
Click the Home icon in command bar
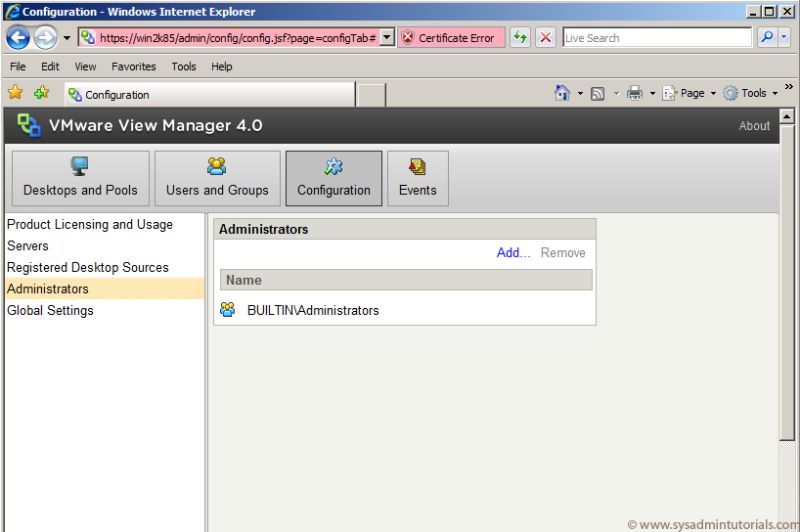(562, 93)
